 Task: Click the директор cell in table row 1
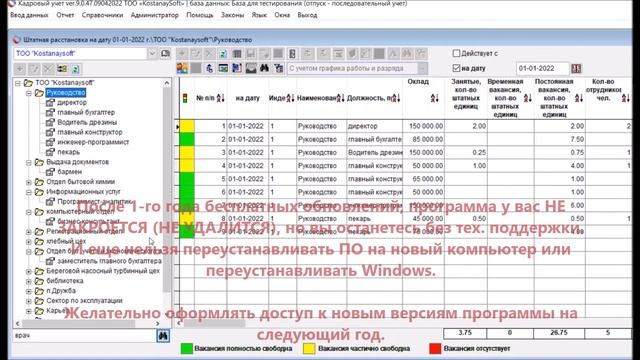(374, 126)
